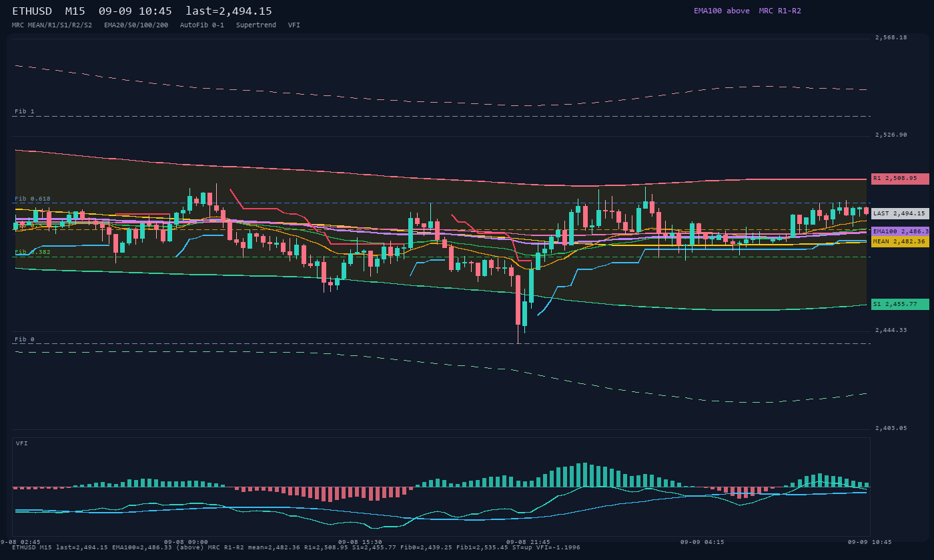Click the EMA100 above status text
This screenshot has height=560, width=934.
[x=722, y=11]
